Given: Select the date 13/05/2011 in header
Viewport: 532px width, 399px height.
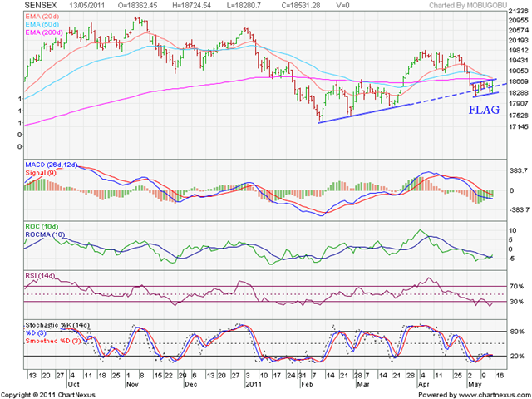Looking at the screenshot, I should (x=86, y=6).
